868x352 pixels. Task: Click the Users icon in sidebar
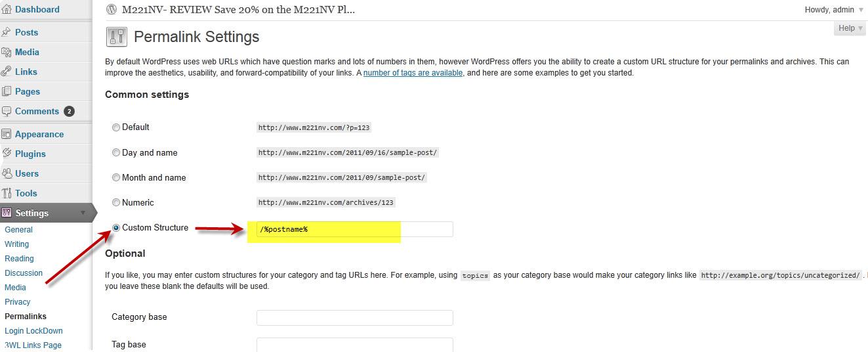[x=7, y=173]
